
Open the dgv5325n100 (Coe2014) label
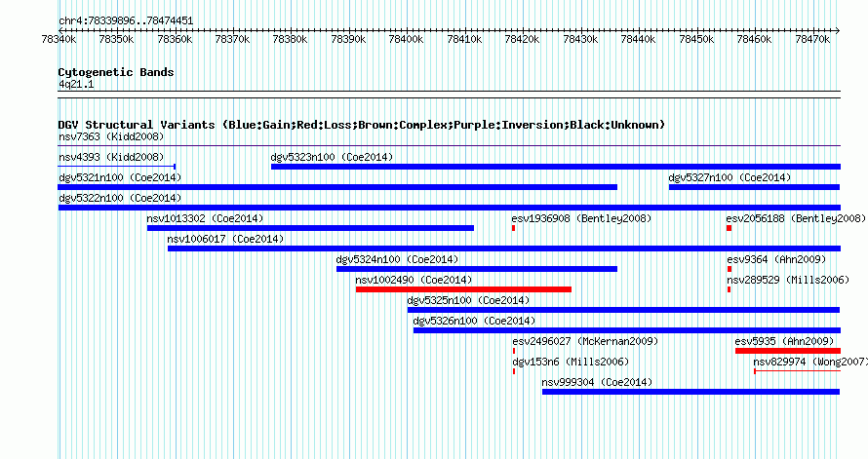pos(469,300)
